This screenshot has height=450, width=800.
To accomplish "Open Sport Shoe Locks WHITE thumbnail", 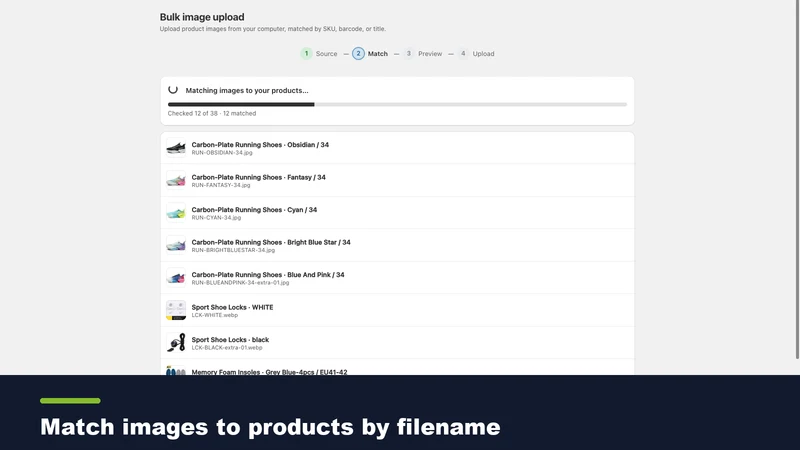I will pyautogui.click(x=176, y=310).
